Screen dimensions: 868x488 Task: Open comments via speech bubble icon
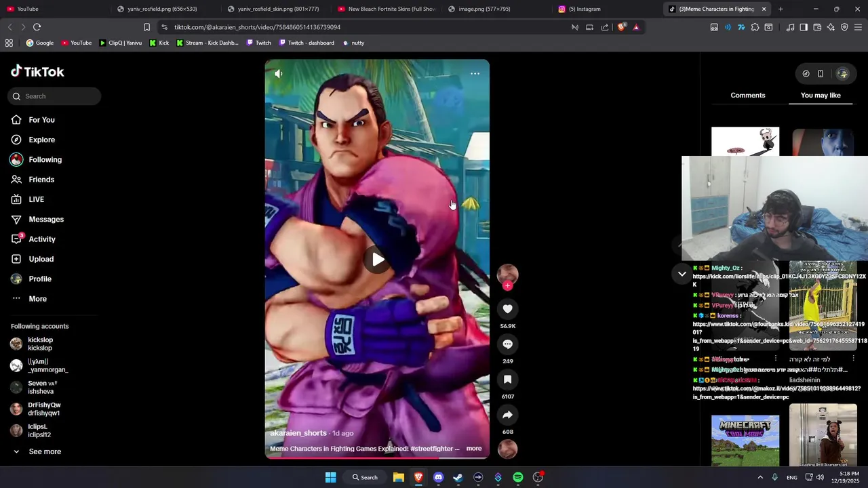pos(507,344)
